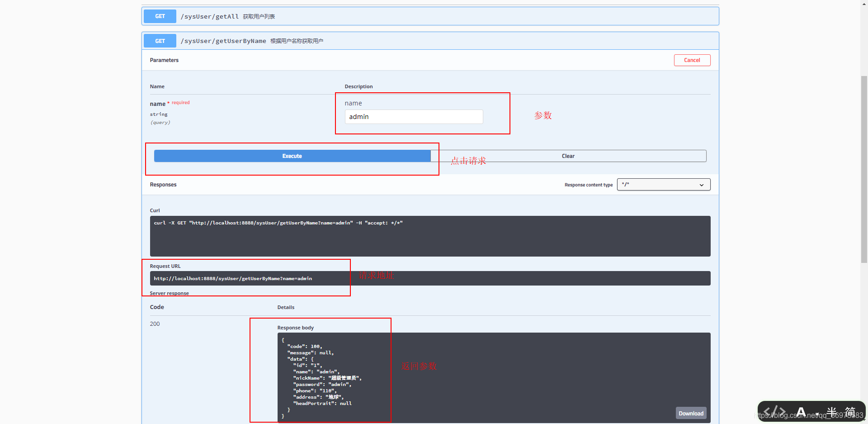This screenshot has width=868, height=424.
Task: Download the response body
Action: 691,413
